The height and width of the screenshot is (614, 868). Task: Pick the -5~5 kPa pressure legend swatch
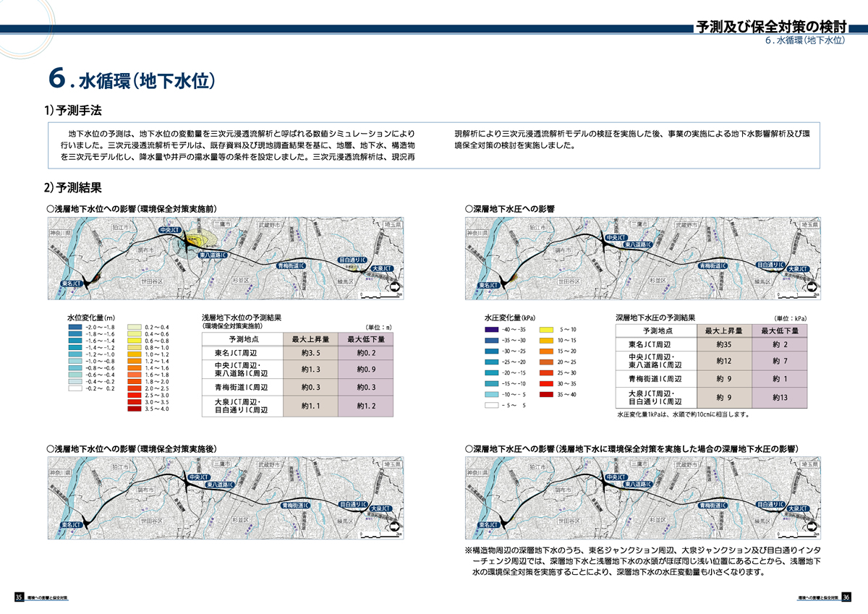click(490, 405)
